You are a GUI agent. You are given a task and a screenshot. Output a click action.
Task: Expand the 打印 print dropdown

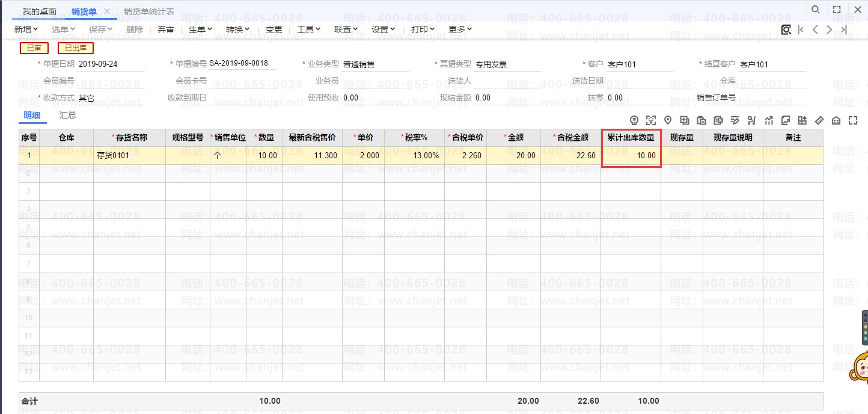(x=423, y=29)
